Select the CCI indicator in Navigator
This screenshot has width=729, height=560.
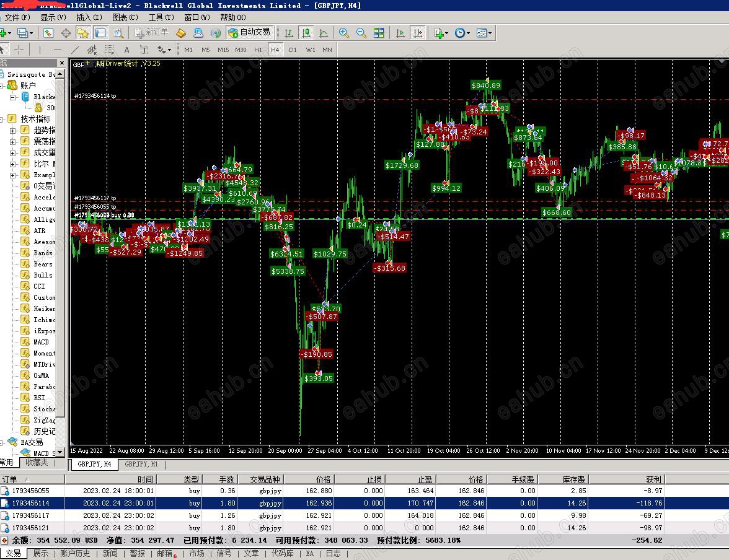coord(39,286)
